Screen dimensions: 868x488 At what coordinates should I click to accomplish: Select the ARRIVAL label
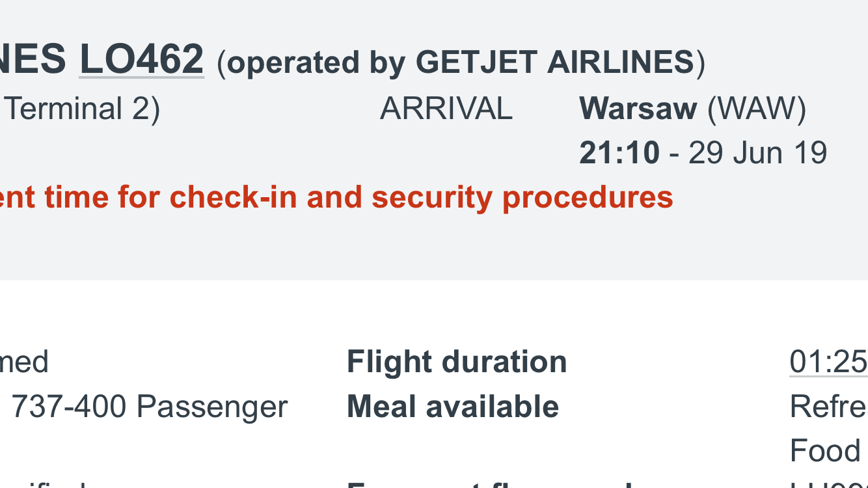click(x=446, y=109)
